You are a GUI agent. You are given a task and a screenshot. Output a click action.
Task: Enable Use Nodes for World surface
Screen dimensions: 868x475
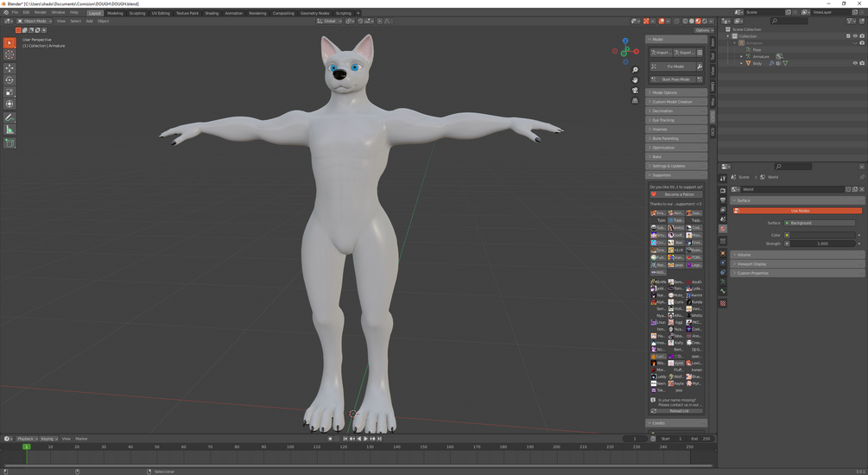[798, 211]
